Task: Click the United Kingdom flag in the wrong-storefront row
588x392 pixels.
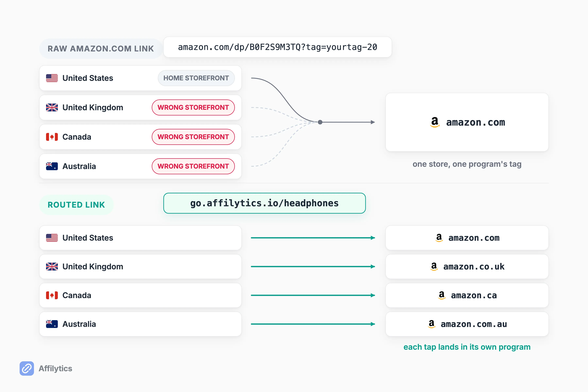Action: tap(52, 107)
